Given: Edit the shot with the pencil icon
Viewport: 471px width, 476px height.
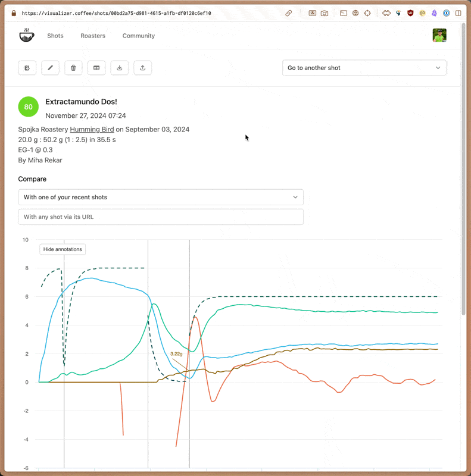Looking at the screenshot, I should pos(51,68).
